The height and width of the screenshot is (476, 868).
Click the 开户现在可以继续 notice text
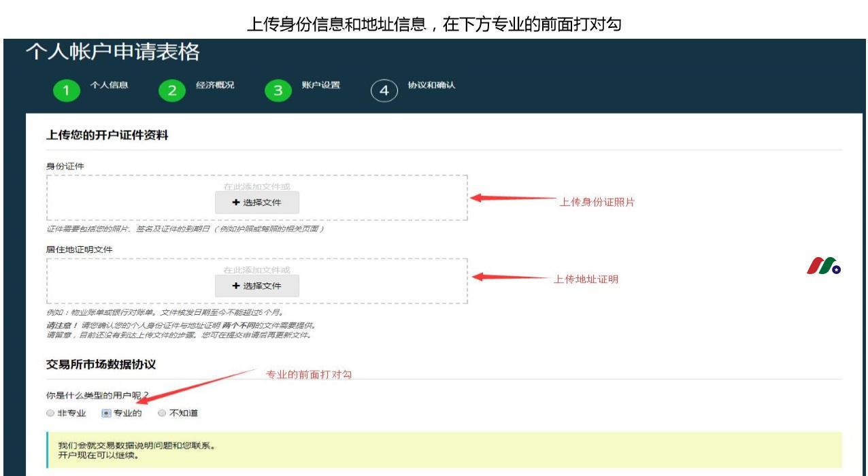coord(98,456)
